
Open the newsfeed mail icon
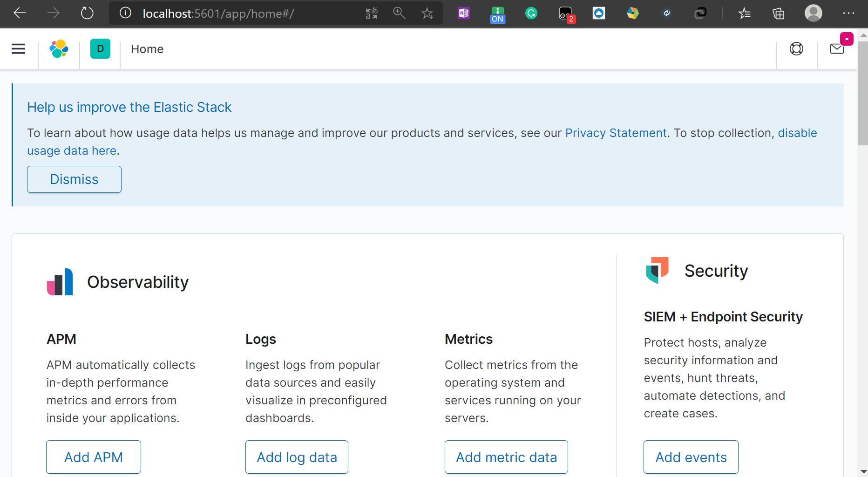pyautogui.click(x=837, y=49)
